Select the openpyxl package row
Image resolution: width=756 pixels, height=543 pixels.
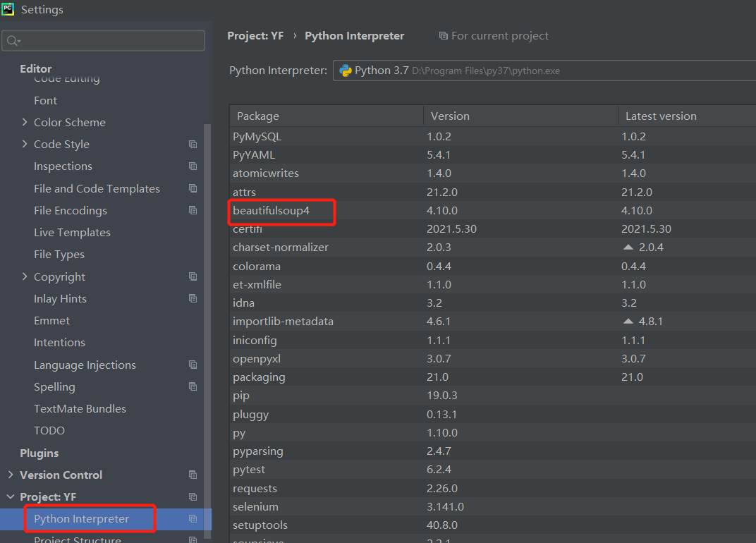click(493, 359)
